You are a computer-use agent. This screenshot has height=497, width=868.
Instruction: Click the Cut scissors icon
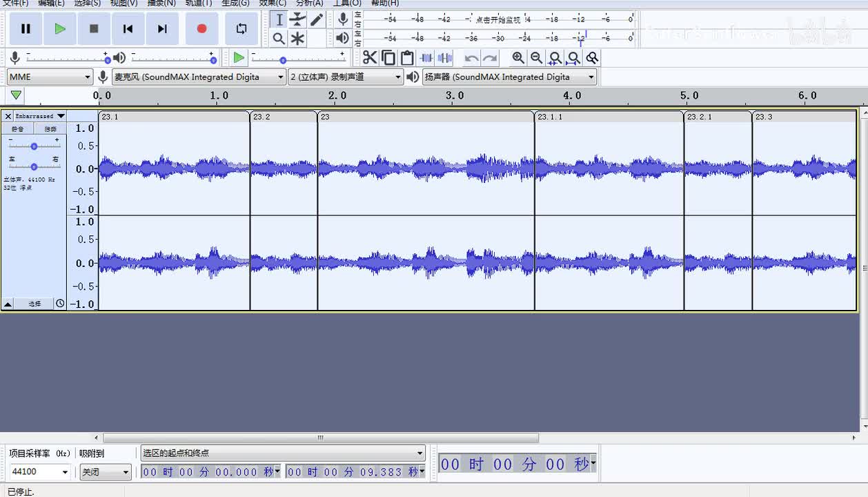(x=370, y=58)
